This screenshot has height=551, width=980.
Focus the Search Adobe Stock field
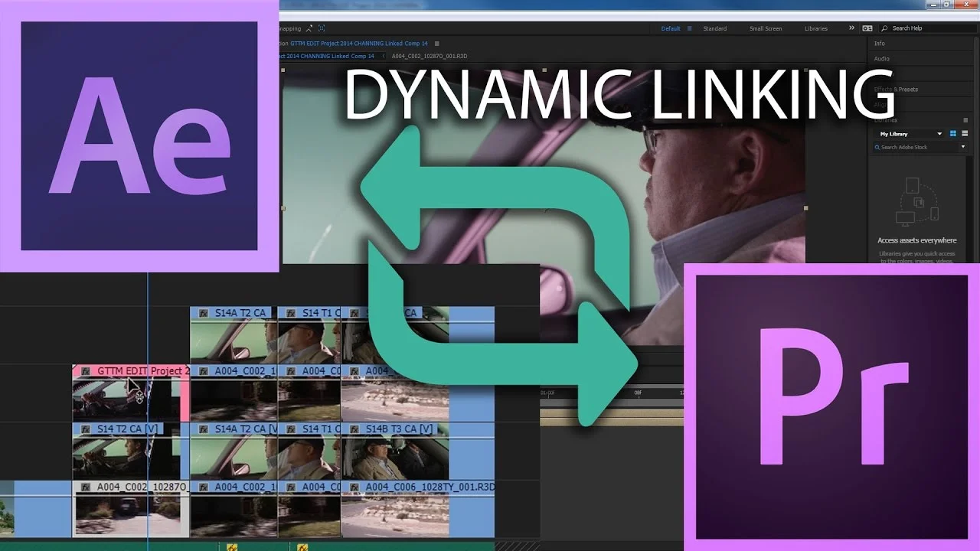916,147
